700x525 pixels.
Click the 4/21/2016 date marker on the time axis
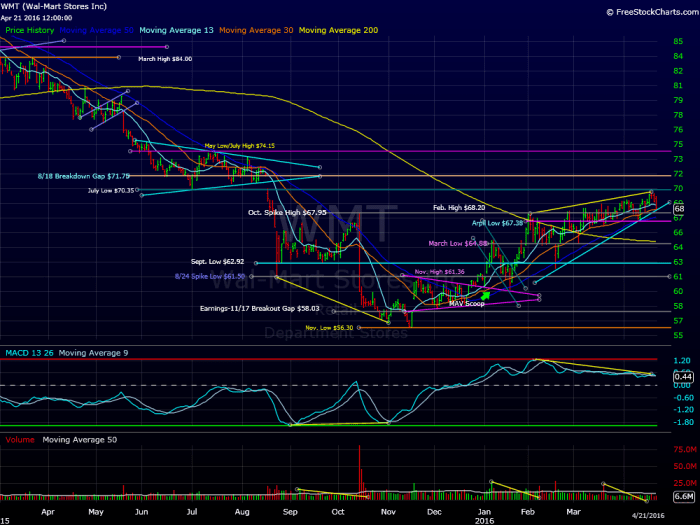(648, 515)
